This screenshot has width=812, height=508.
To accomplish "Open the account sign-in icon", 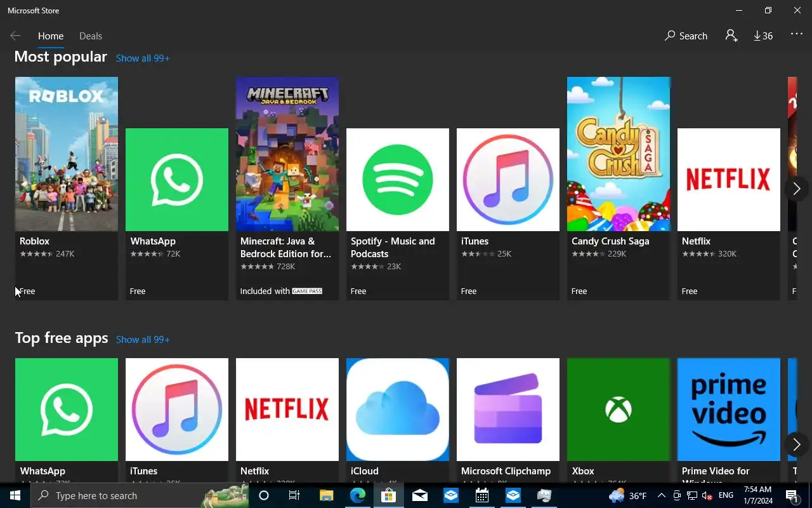I will (731, 36).
